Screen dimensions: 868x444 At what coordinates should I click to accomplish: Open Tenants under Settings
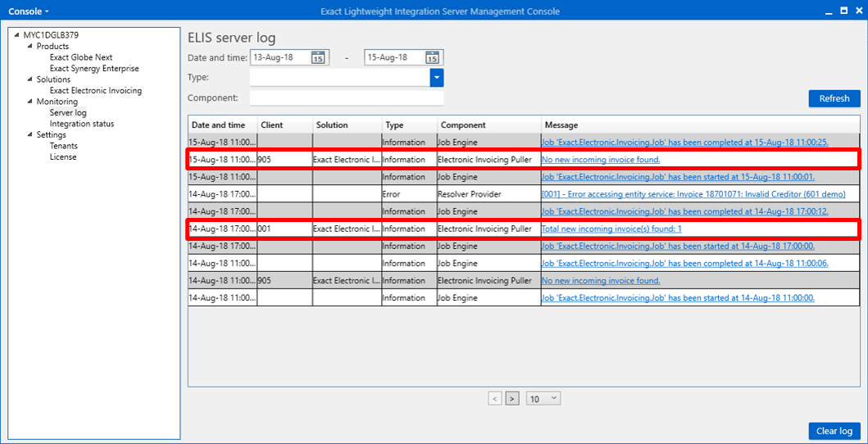(64, 146)
